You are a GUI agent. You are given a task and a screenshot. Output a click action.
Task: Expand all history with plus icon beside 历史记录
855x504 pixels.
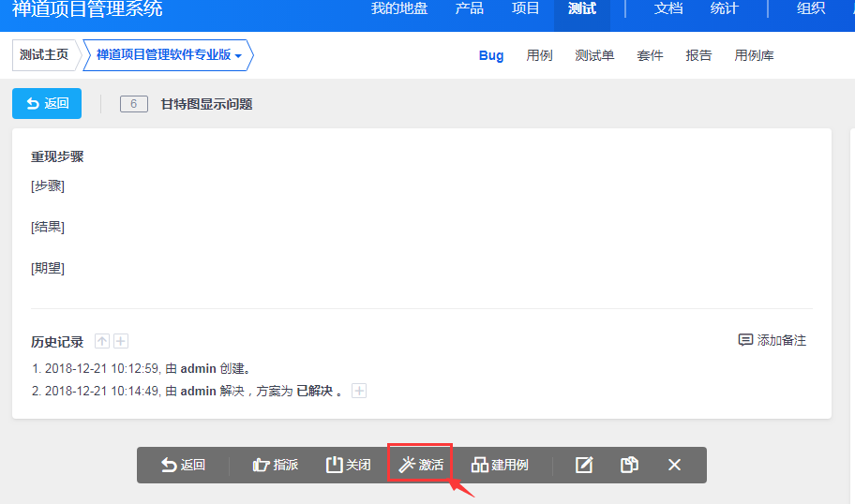(121, 341)
